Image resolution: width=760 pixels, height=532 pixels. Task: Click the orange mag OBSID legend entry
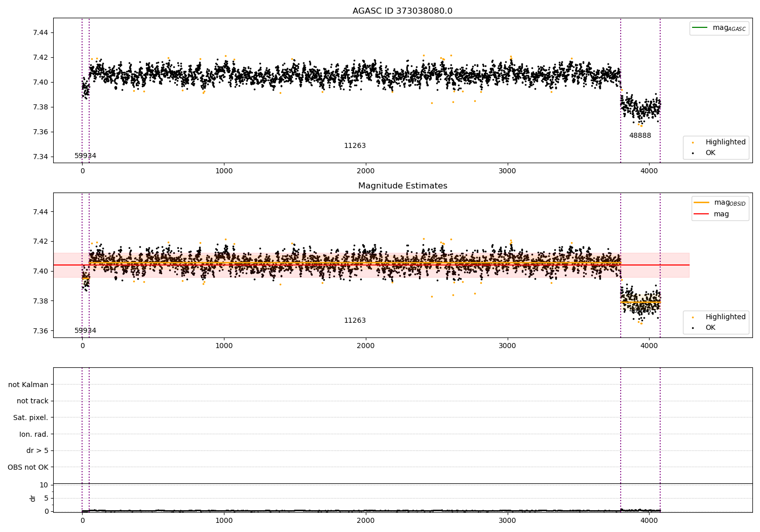[x=720, y=203]
